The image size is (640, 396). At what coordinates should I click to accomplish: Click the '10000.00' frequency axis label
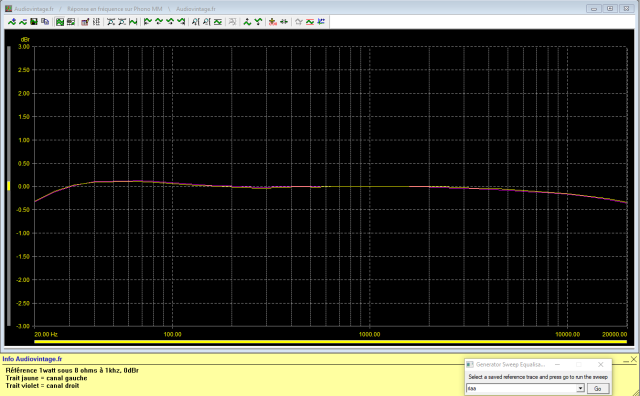tap(567, 334)
